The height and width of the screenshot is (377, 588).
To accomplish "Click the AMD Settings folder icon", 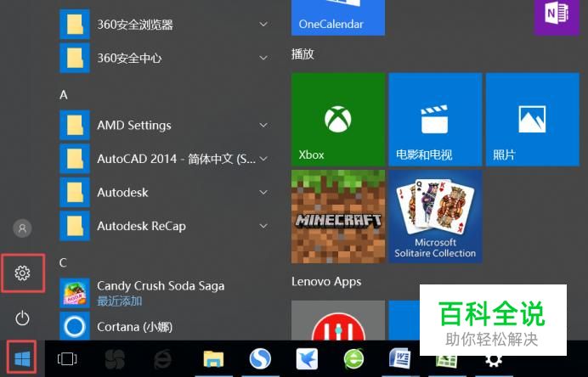I will (75, 125).
